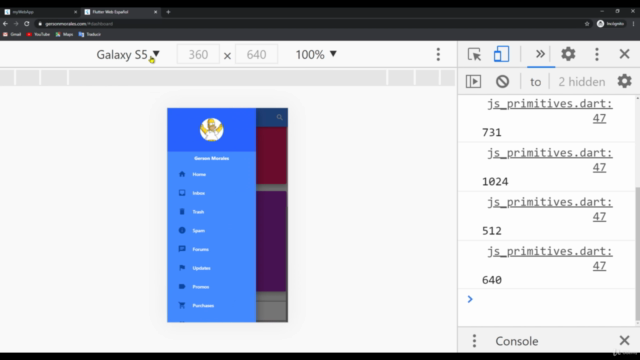Open device toolbar more options menu
Viewport: 640px width, 360px height.
(x=438, y=54)
